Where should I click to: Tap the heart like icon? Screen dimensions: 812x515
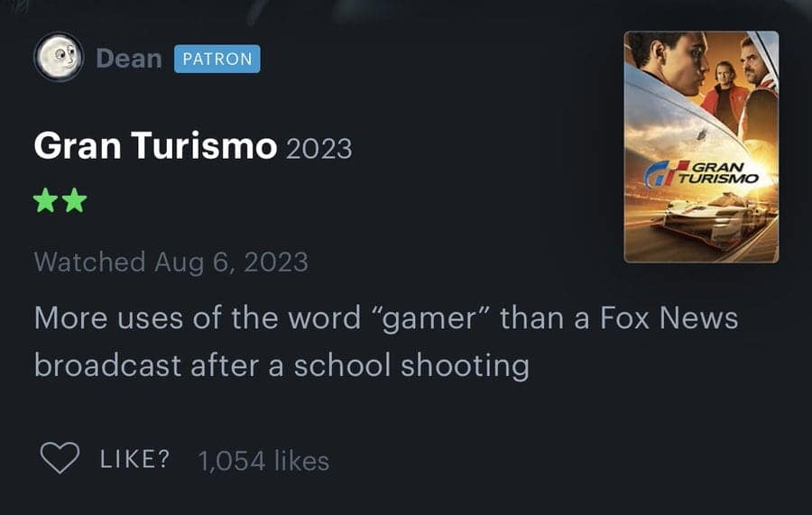point(60,458)
